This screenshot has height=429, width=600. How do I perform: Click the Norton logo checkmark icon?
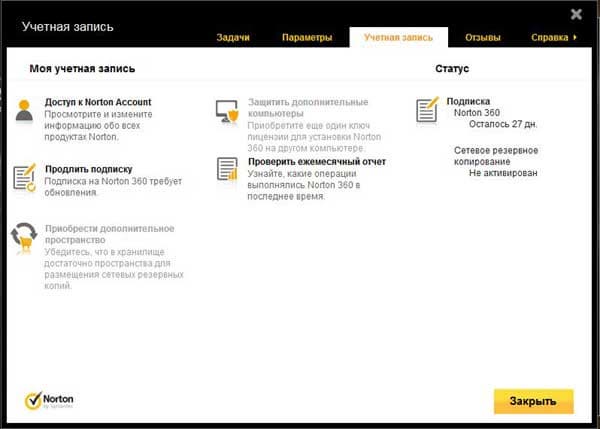pos(33,401)
